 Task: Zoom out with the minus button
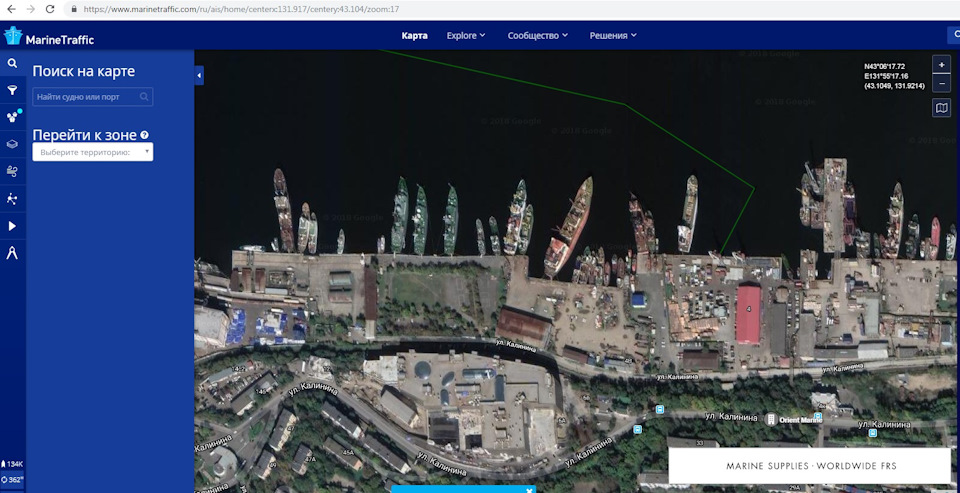(942, 83)
